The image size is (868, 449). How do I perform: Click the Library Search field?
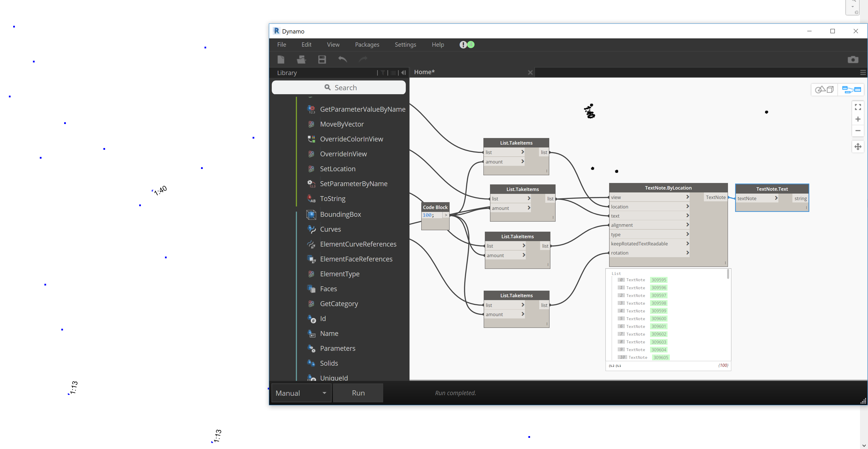(x=339, y=88)
